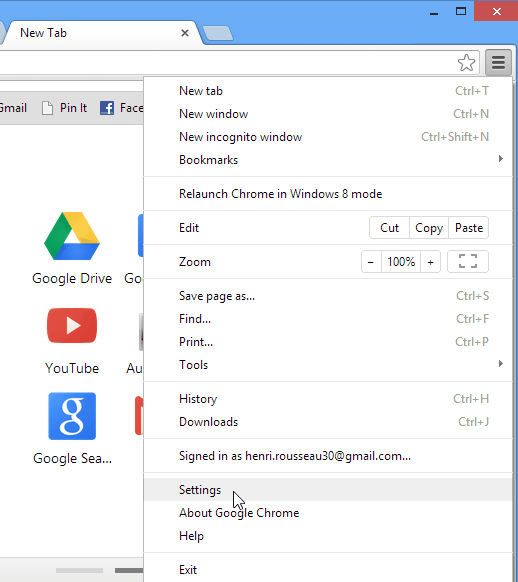Screen dimensions: 518x582
Task: Open the Google Drive app shortcut
Action: [72, 236]
